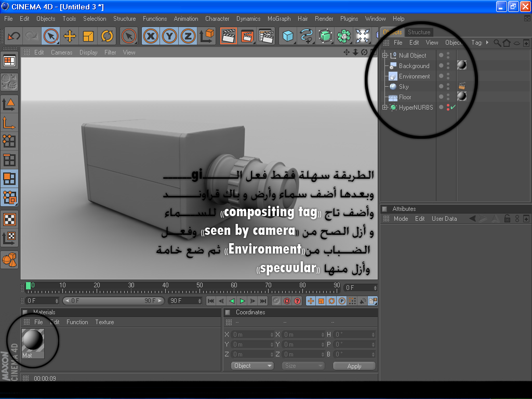This screenshot has height=399, width=532.
Task: Activate the Scale tool
Action: coord(88,36)
